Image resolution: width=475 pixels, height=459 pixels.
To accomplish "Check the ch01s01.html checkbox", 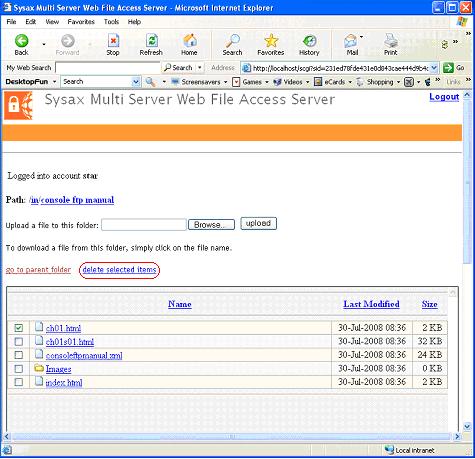I will coord(19,342).
